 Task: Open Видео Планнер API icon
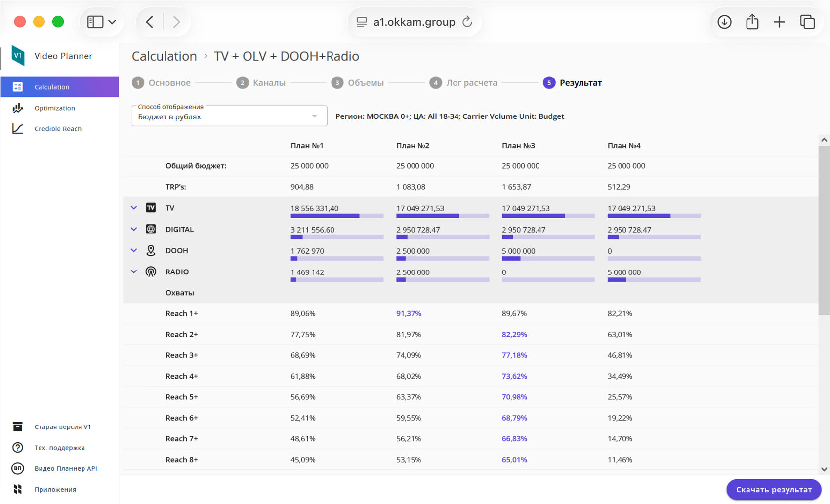click(18, 468)
